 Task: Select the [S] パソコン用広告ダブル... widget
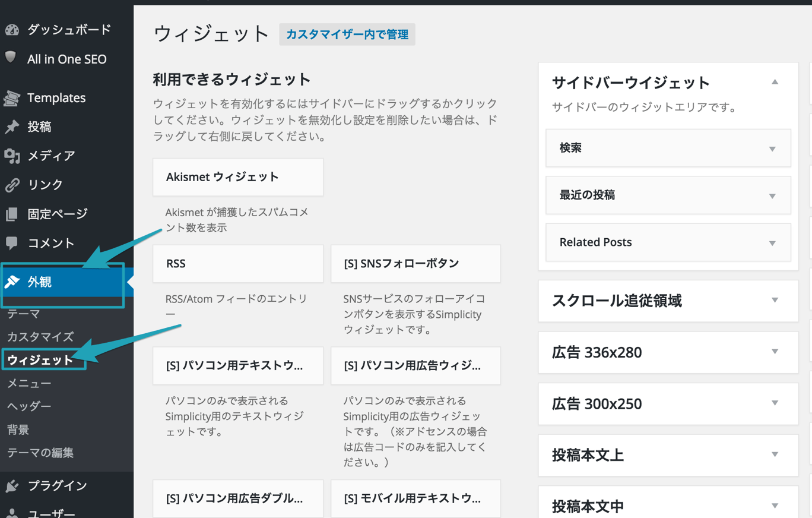[238, 499]
